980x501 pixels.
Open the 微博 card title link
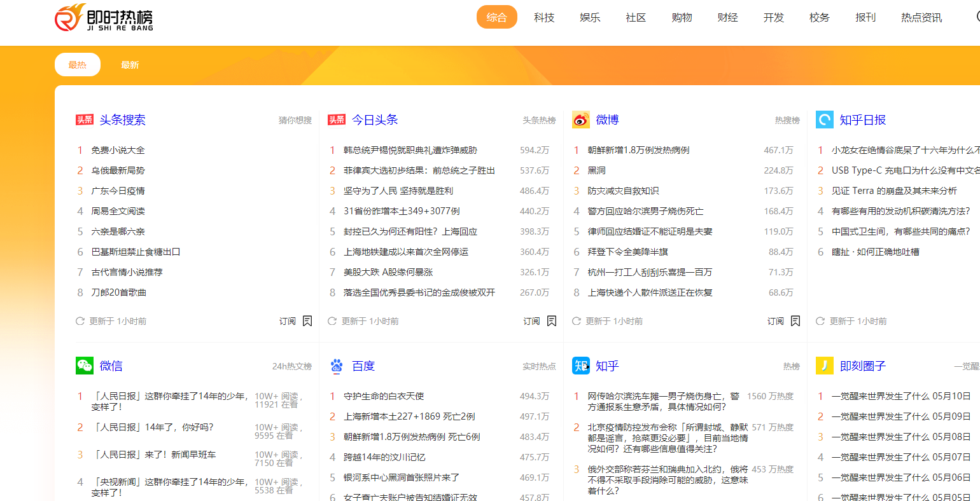pyautogui.click(x=607, y=120)
